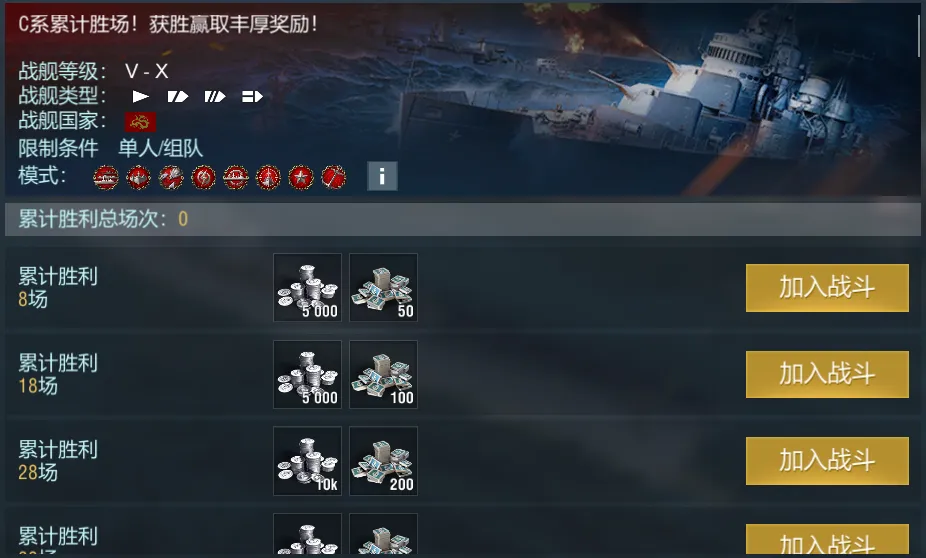This screenshot has height=558, width=926.
Task: Click the lightning bolt mode icon
Action: pyautogui.click(x=203, y=177)
